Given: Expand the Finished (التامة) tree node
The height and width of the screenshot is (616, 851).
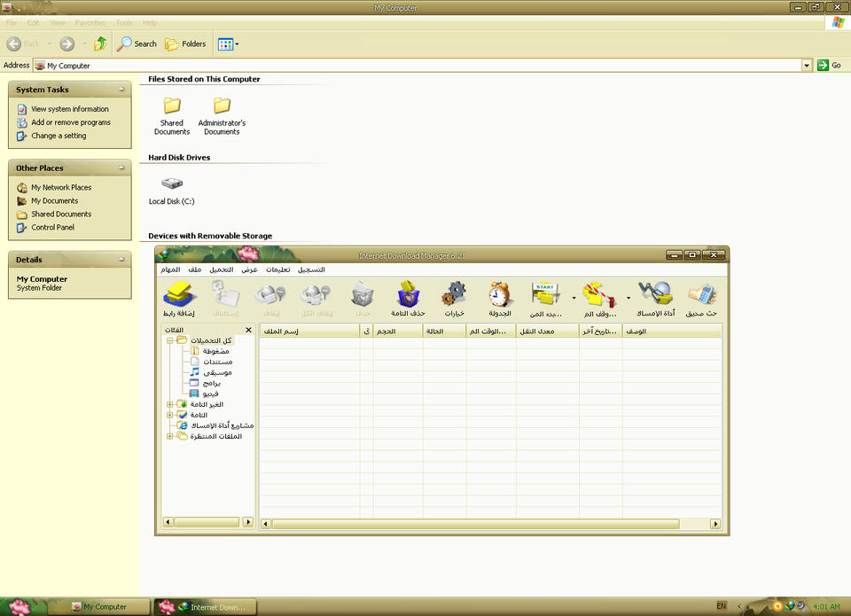Looking at the screenshot, I should pos(170,415).
